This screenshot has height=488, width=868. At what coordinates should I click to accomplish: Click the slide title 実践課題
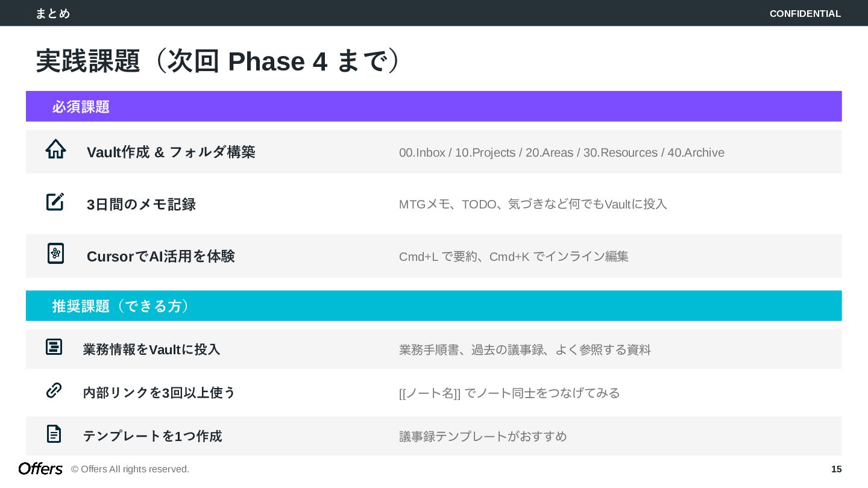218,61
